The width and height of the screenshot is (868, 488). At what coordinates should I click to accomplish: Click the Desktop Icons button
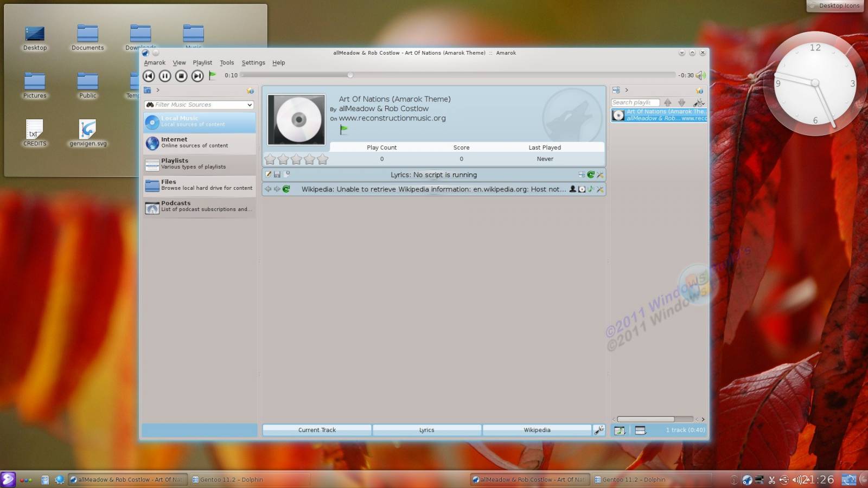[x=835, y=6]
